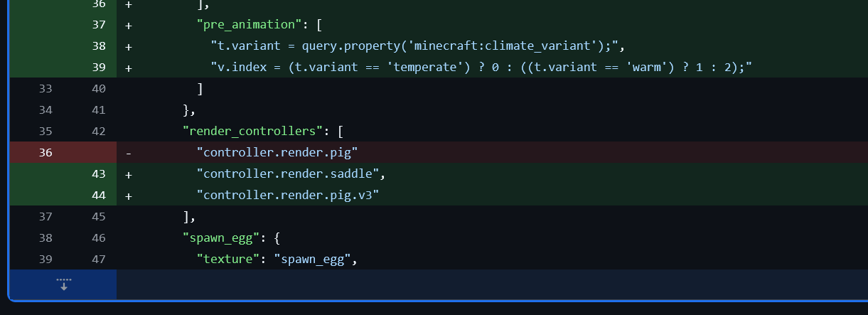
Task: Select added line number 44
Action: coord(99,196)
